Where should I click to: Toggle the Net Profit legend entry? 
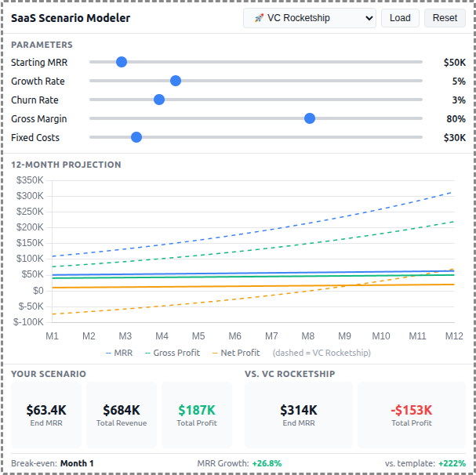[235, 353]
